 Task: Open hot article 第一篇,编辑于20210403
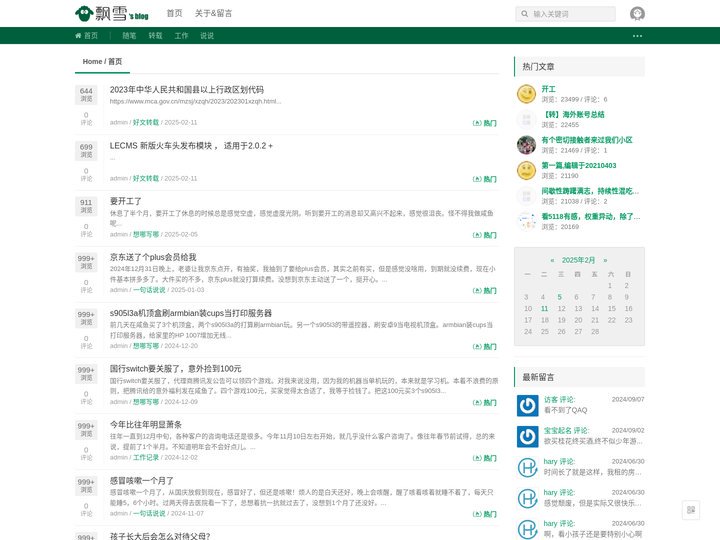coord(579,165)
